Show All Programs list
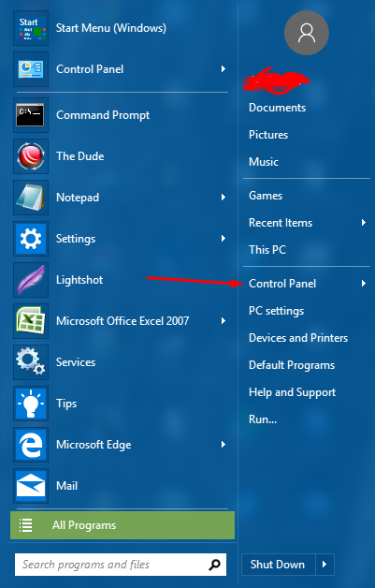Screen dimensions: 375x588 123,525
